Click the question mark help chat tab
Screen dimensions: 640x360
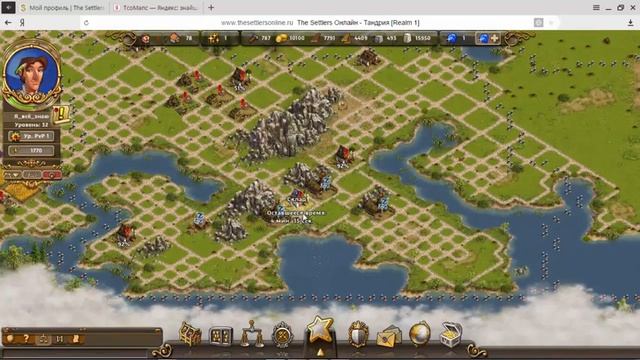tap(27, 338)
